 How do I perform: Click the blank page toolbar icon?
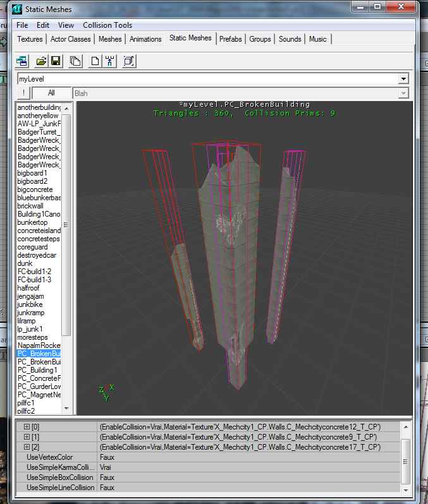click(x=95, y=61)
